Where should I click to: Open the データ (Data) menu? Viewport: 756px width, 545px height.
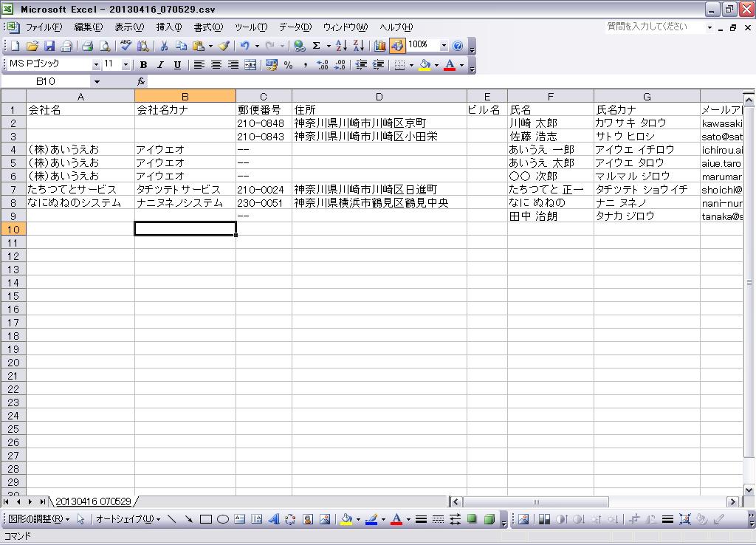click(295, 27)
